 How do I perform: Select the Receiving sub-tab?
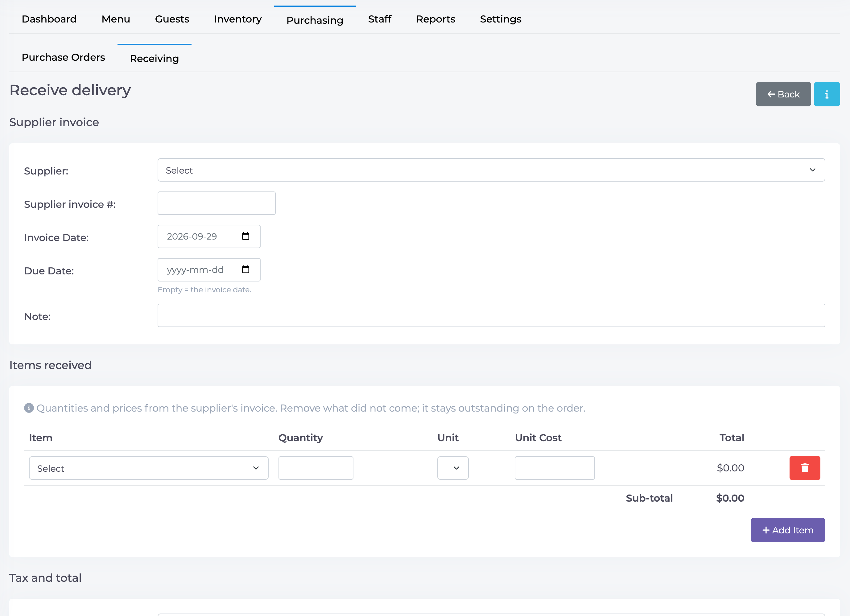(x=155, y=59)
